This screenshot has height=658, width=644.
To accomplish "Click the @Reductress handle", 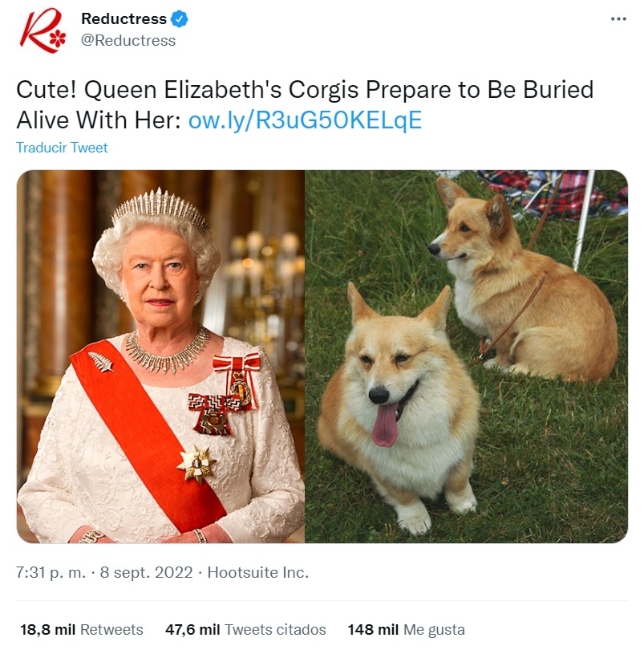I will [128, 41].
